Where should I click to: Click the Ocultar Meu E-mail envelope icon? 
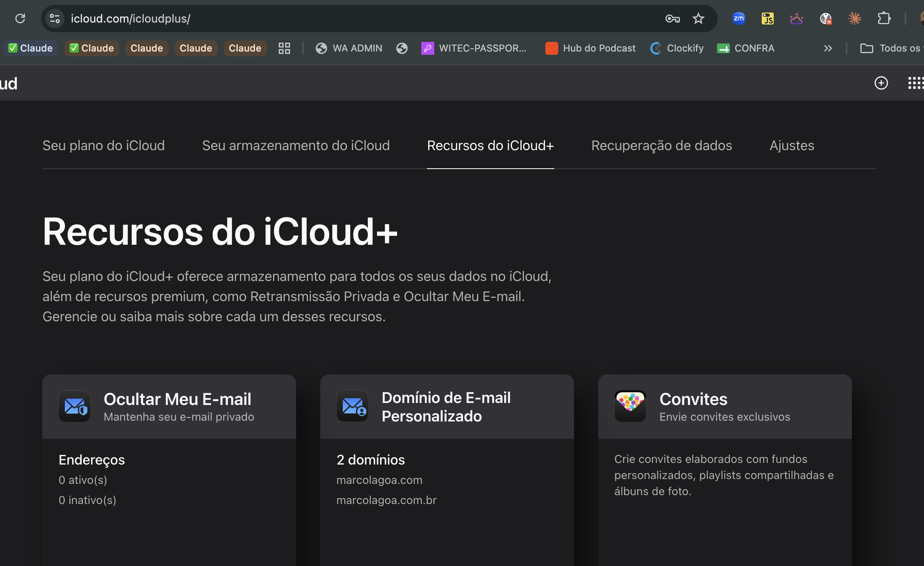pos(75,406)
